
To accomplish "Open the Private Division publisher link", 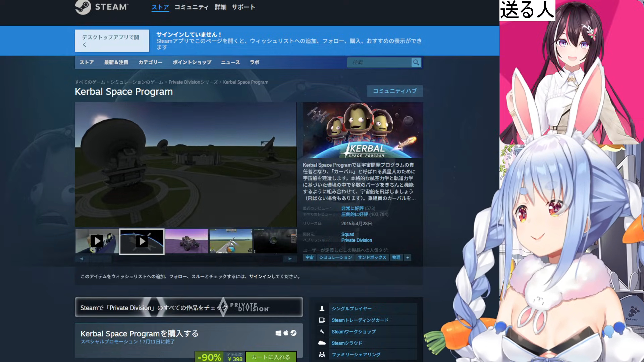I will [x=357, y=240].
